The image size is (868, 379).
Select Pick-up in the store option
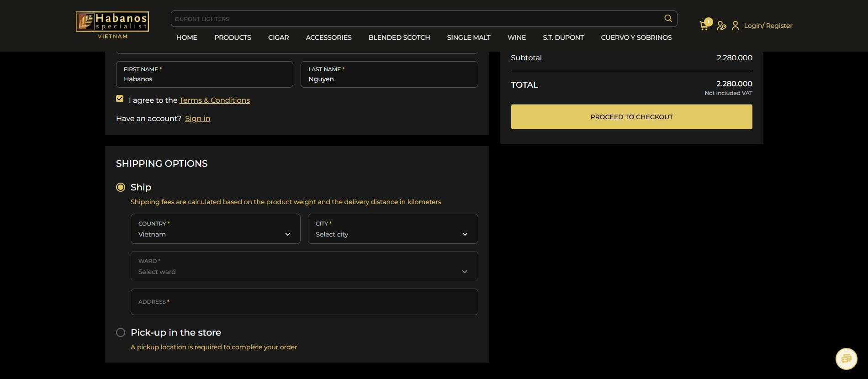pyautogui.click(x=121, y=332)
